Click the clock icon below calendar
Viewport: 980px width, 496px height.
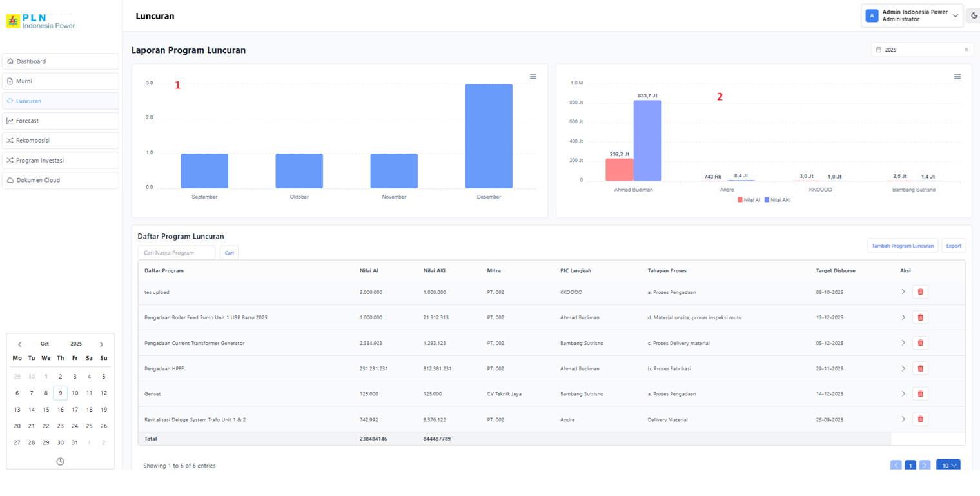click(x=60, y=461)
